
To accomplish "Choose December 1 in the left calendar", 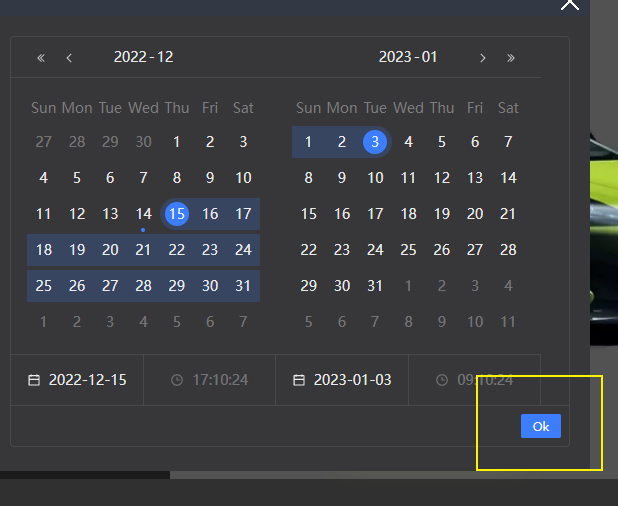I will [x=177, y=142].
